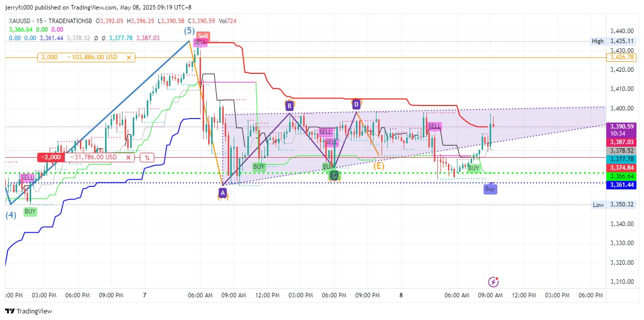Click the 3,387.03 indicator value in legend
Viewport: 644px width, 320px height.
tap(149, 38)
